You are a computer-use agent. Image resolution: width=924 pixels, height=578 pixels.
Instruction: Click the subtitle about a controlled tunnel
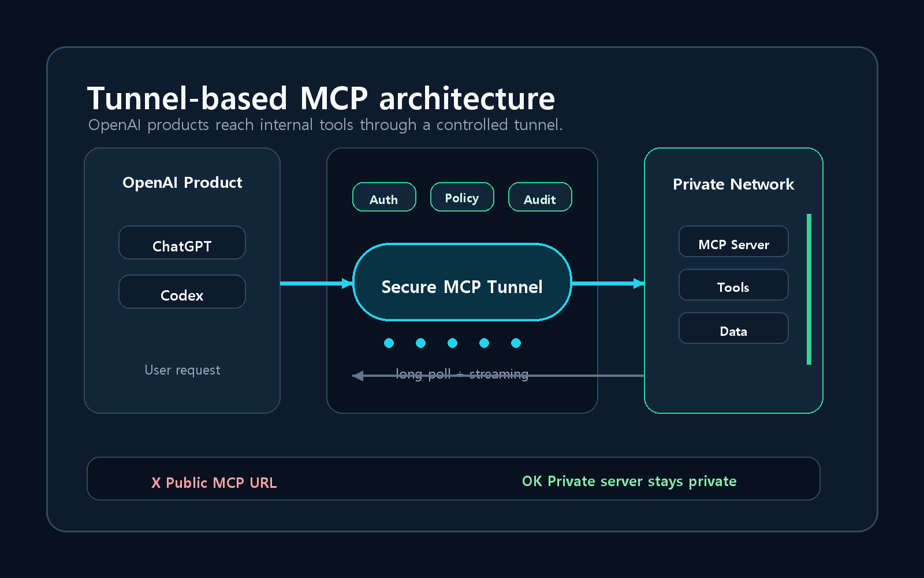(326, 125)
